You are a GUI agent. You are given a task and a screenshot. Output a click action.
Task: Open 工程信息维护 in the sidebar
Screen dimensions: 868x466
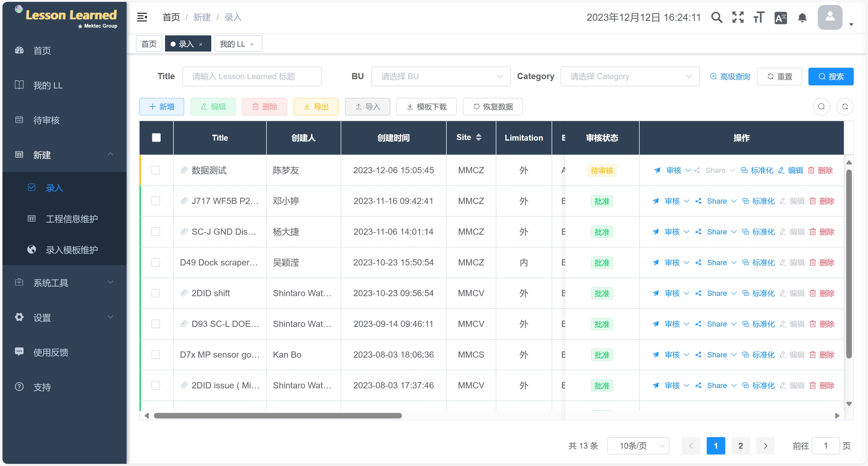(x=64, y=219)
